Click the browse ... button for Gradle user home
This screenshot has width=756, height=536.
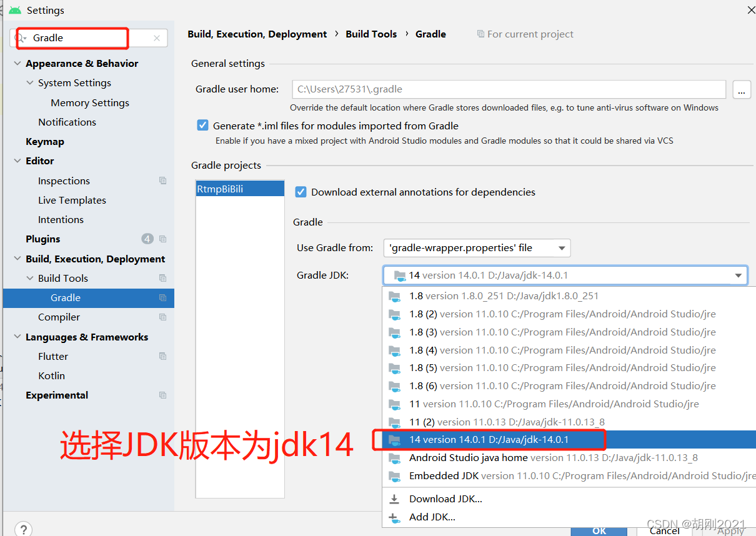[741, 89]
